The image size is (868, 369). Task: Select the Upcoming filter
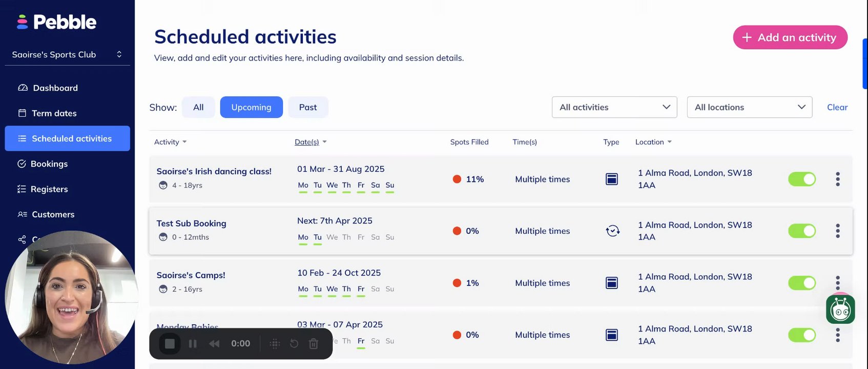click(x=251, y=107)
